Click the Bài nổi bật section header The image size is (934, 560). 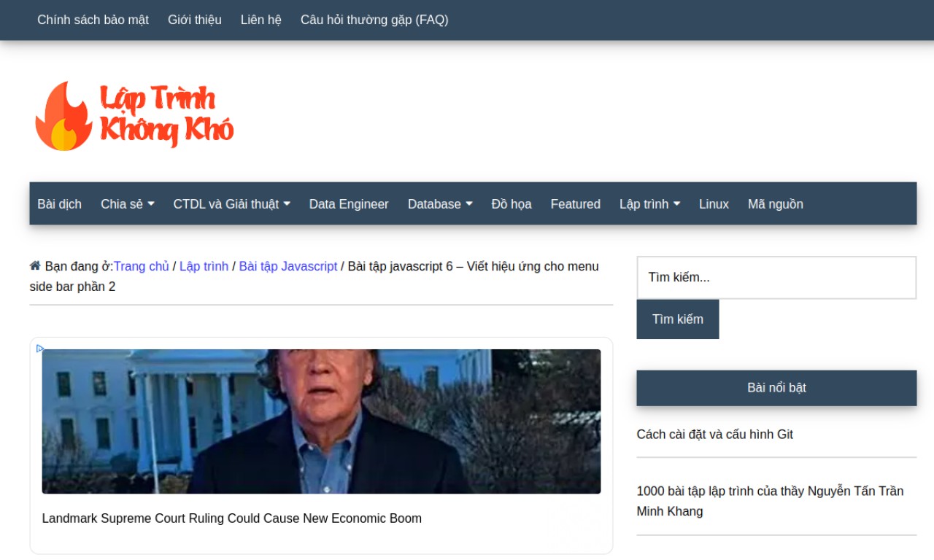coord(776,388)
